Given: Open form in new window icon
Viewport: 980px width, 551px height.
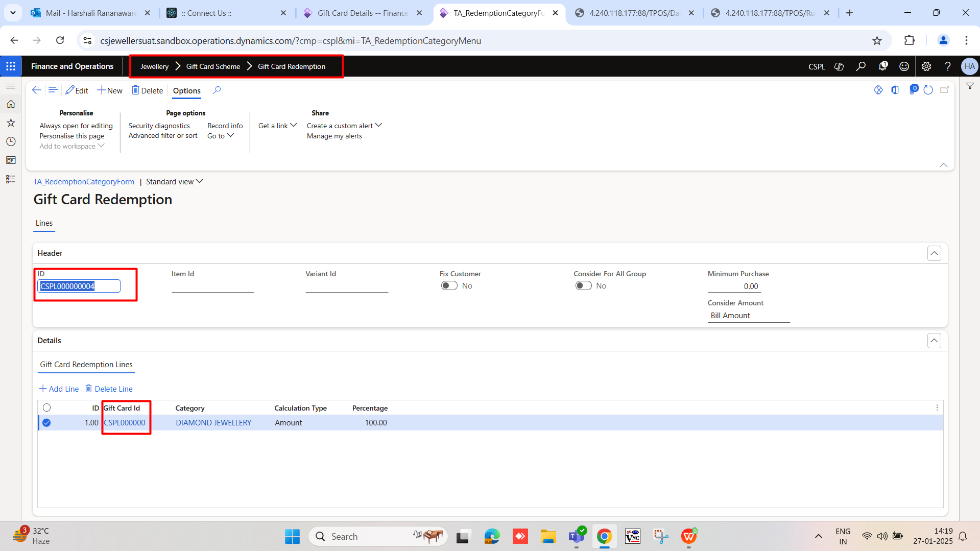Looking at the screenshot, I should click(945, 90).
